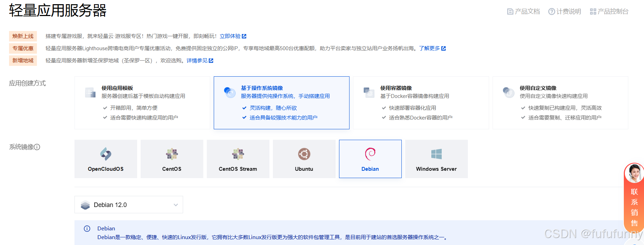Click the 快速部署容器化应用 feature line
The image size is (644, 245).
[x=413, y=108]
